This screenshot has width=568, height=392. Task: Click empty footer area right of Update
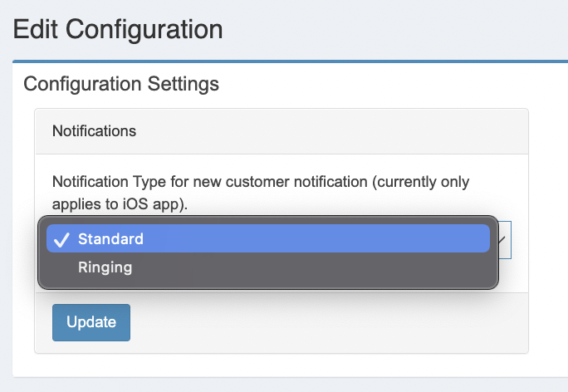(x=326, y=322)
